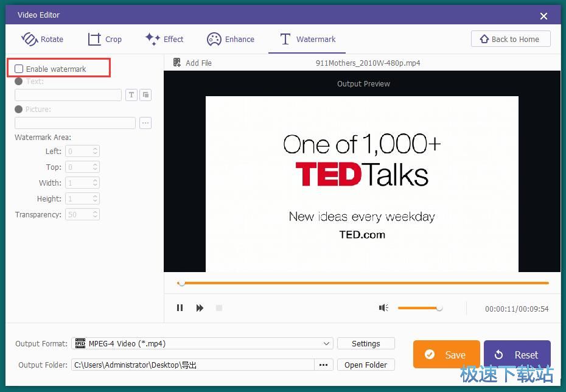Viewport: 566px width, 392px height.
Task: Switch to the Enhance tab
Action: [x=231, y=39]
